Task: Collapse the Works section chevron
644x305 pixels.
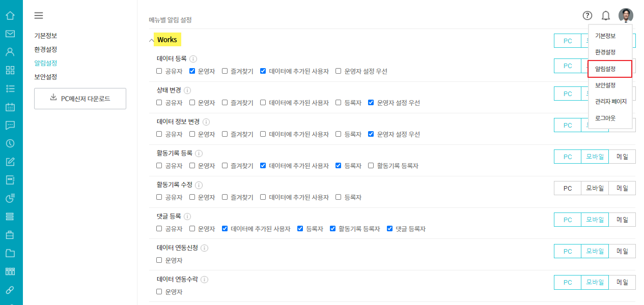Action: [151, 40]
